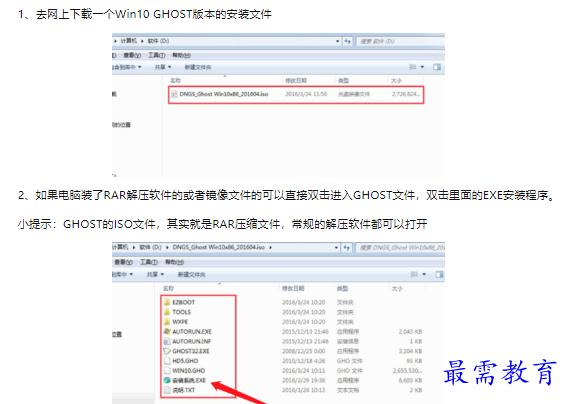565x404 pixels.
Task: Click size 2,726,824 of the iso file
Action: click(x=406, y=94)
